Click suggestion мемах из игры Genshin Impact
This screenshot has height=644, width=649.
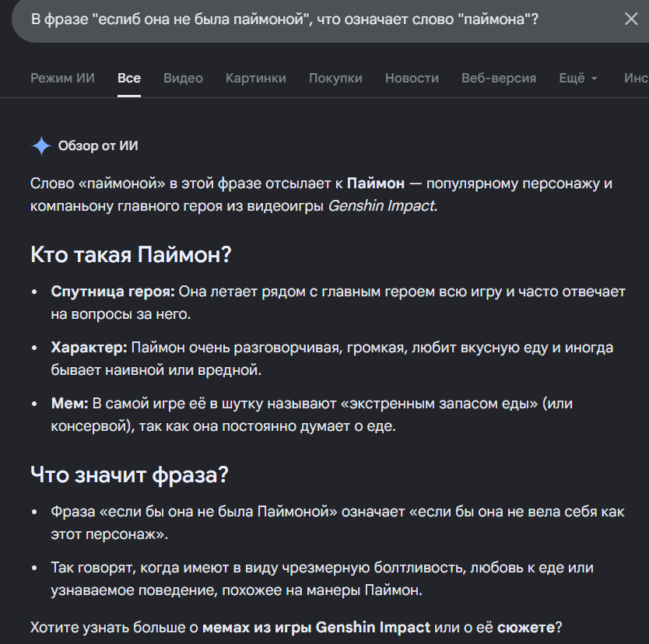[x=316, y=627]
